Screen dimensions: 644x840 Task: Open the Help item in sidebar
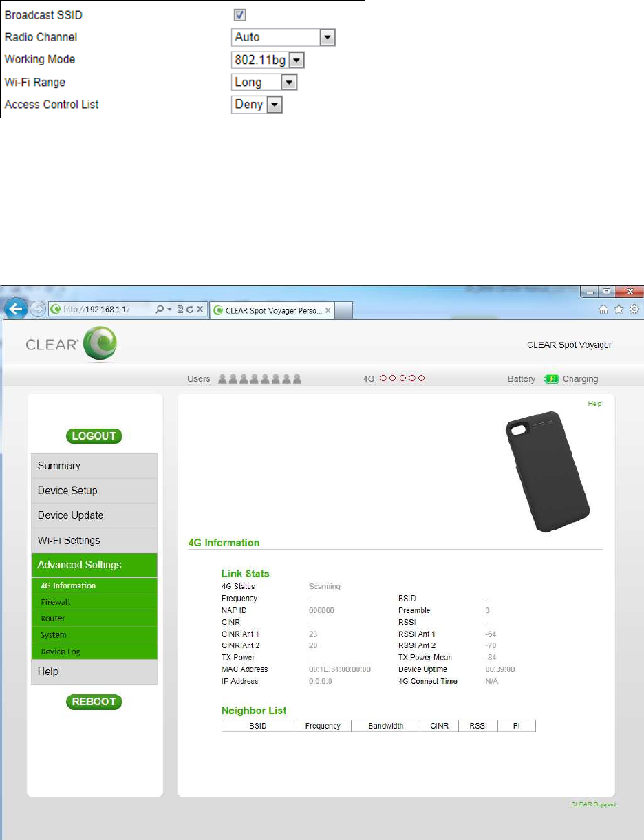[x=94, y=671]
